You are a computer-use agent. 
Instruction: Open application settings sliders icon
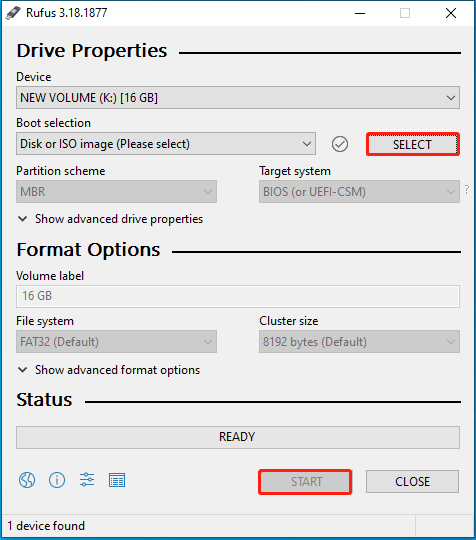click(87, 480)
